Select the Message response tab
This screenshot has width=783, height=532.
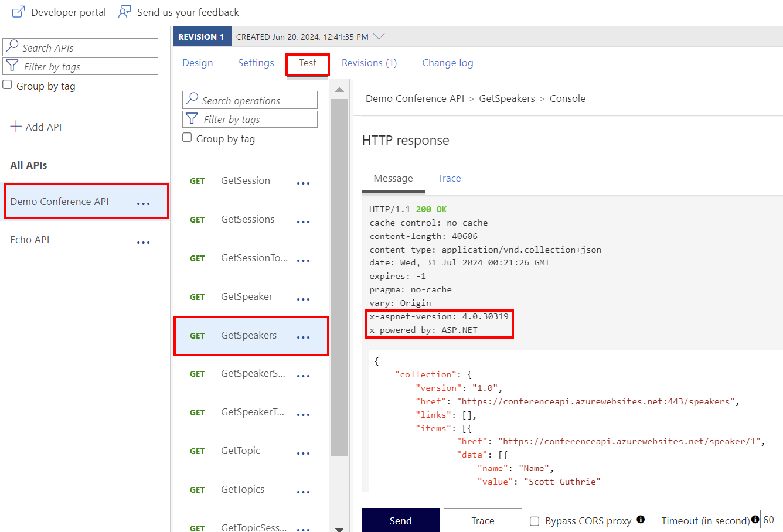(x=393, y=179)
